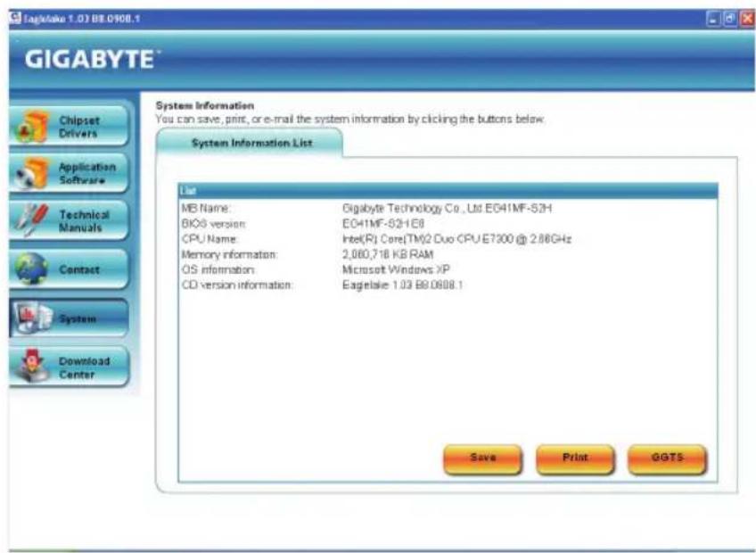The width and height of the screenshot is (756, 553).
Task: Click the Intel Core 2 Duo CPU value
Action: [456, 239]
